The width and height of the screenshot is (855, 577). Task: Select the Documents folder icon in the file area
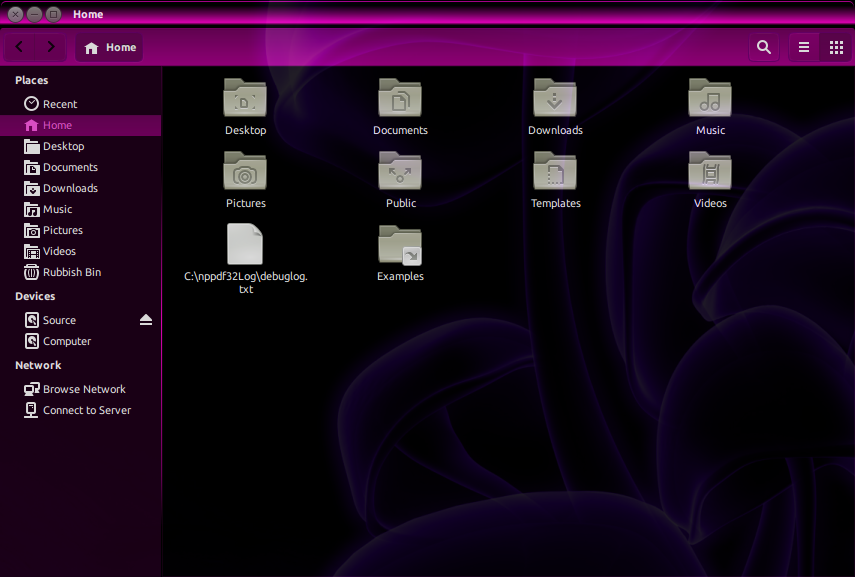pos(400,98)
